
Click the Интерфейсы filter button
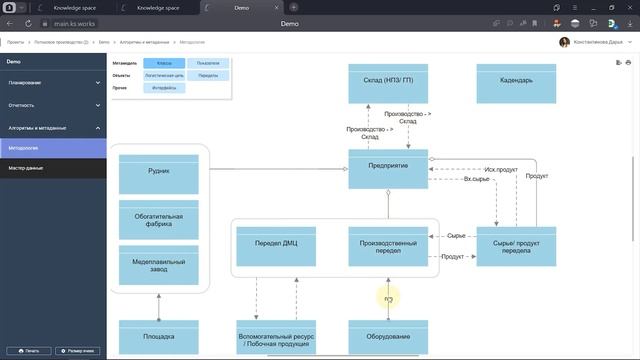pyautogui.click(x=164, y=88)
